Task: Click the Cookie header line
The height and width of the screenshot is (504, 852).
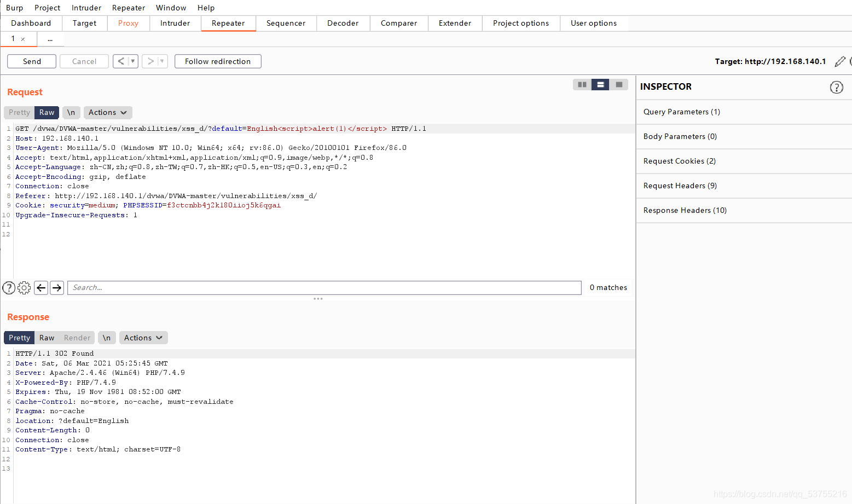Action: tap(148, 205)
